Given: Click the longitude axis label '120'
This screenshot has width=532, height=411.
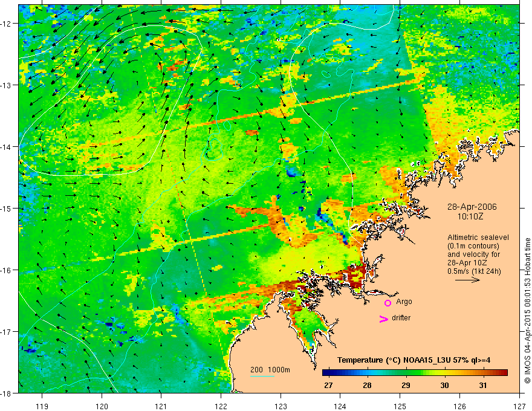Looking at the screenshot, I should 102,406.
